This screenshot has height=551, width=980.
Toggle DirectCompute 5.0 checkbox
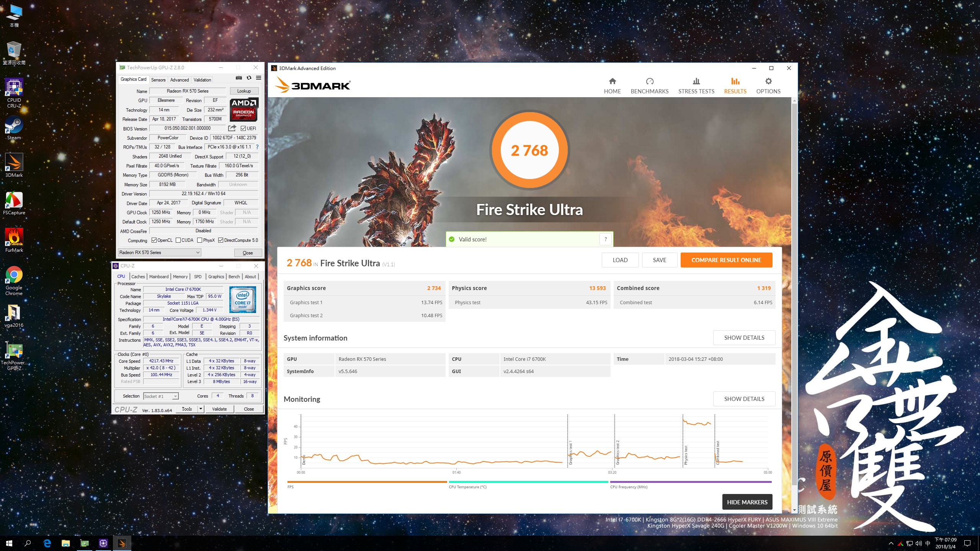(220, 240)
